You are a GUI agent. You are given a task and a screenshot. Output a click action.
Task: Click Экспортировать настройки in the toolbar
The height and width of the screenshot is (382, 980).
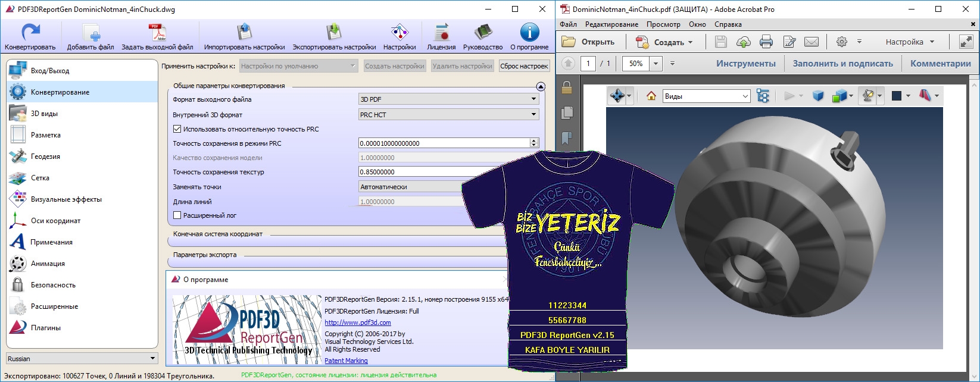334,36
